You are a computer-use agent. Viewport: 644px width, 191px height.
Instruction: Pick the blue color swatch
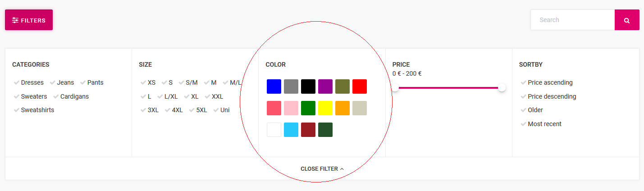click(274, 86)
